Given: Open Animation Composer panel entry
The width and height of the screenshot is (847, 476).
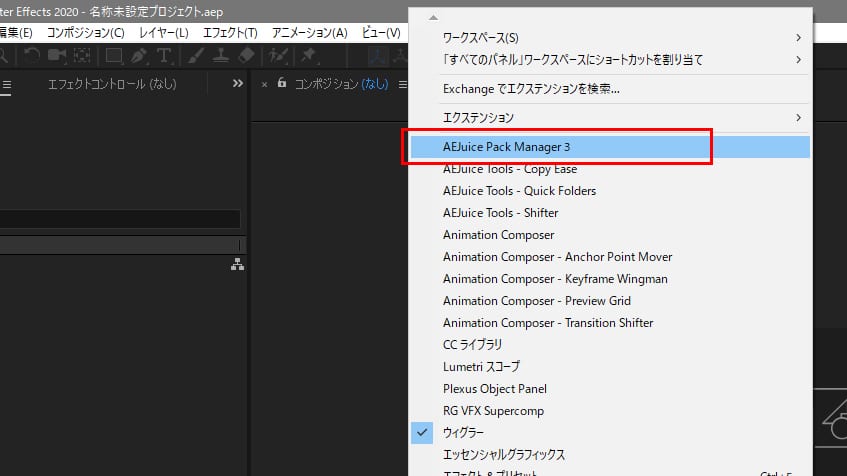Looking at the screenshot, I should pyautogui.click(x=610, y=235).
